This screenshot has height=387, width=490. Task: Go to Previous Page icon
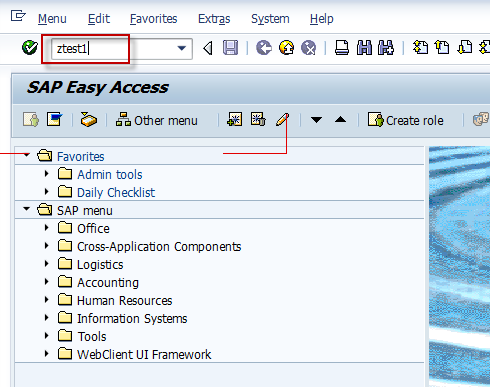pos(442,47)
